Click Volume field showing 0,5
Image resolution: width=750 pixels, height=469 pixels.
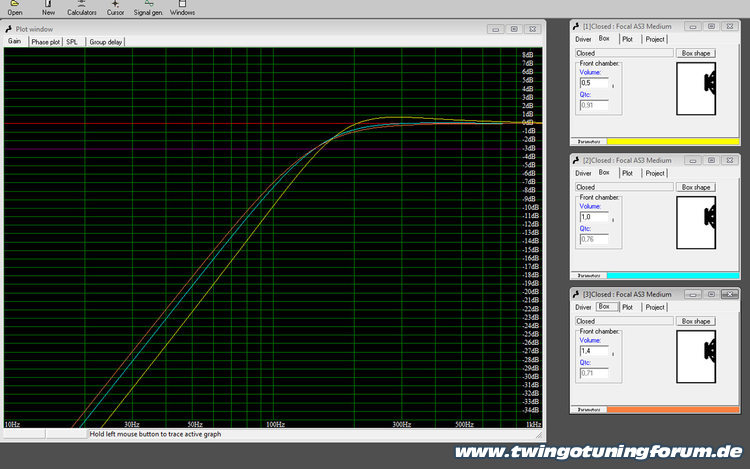[x=594, y=82]
